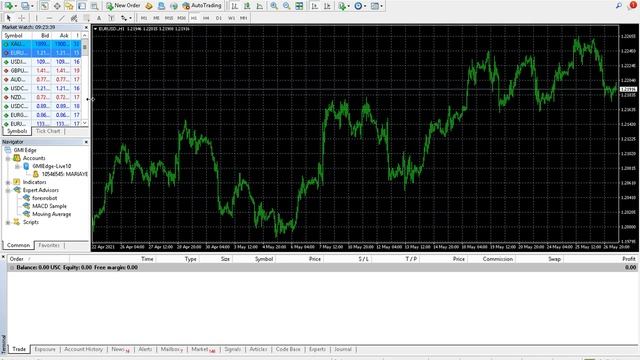Screen dimensions: 640x360
Task: Select the NZD row in Market Watch
Action: [x=42, y=97]
